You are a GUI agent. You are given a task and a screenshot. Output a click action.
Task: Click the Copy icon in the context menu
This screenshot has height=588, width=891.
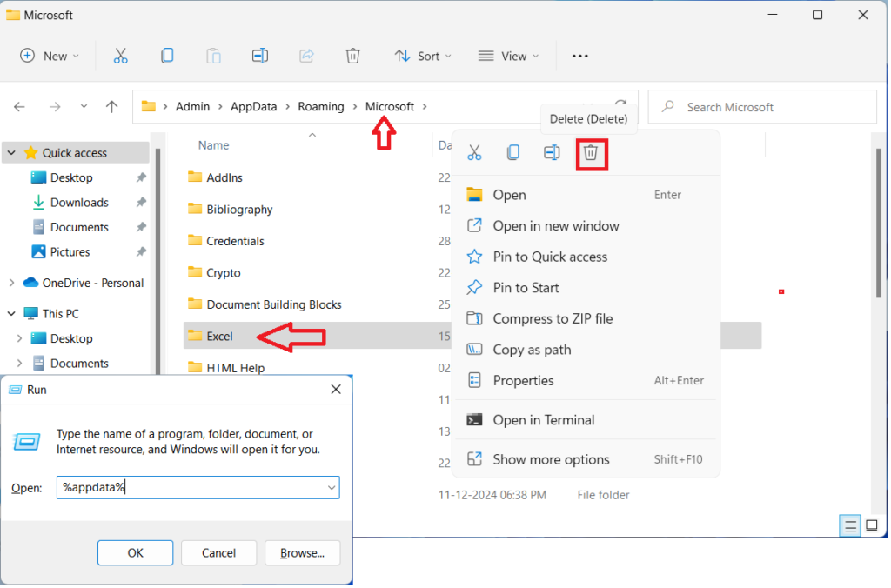[x=513, y=152]
